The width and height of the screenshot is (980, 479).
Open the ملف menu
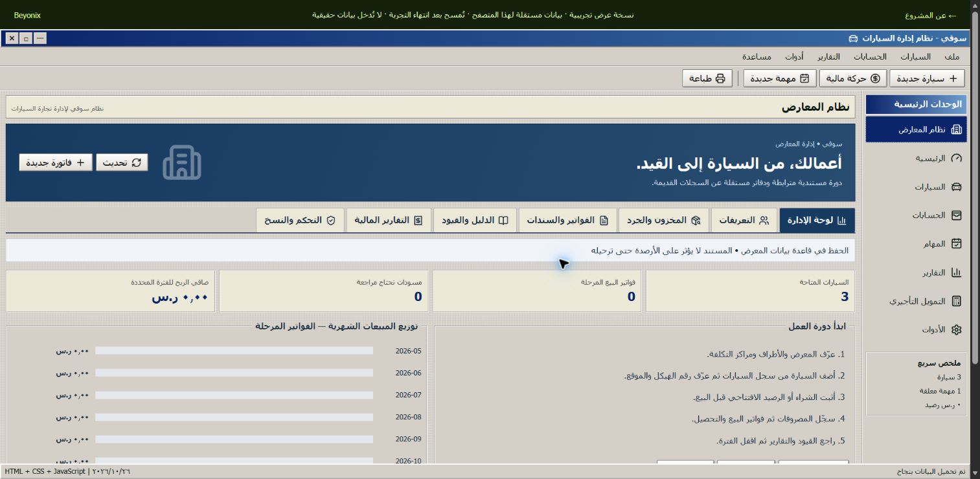(952, 57)
